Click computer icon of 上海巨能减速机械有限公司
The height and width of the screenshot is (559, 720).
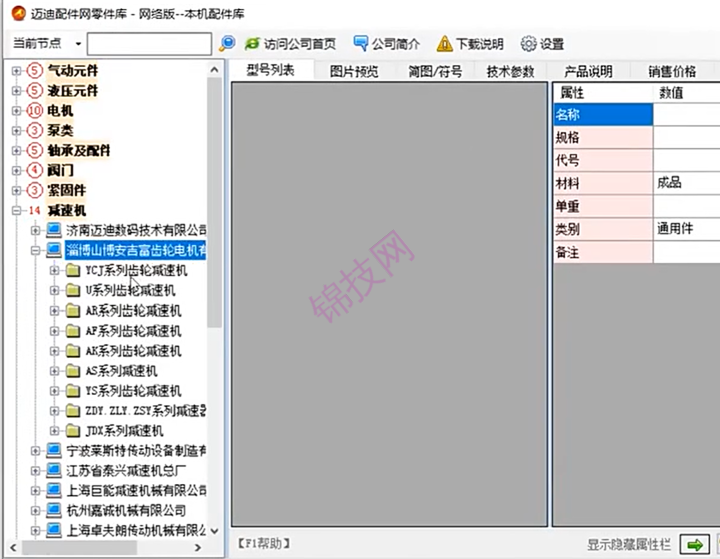click(54, 490)
